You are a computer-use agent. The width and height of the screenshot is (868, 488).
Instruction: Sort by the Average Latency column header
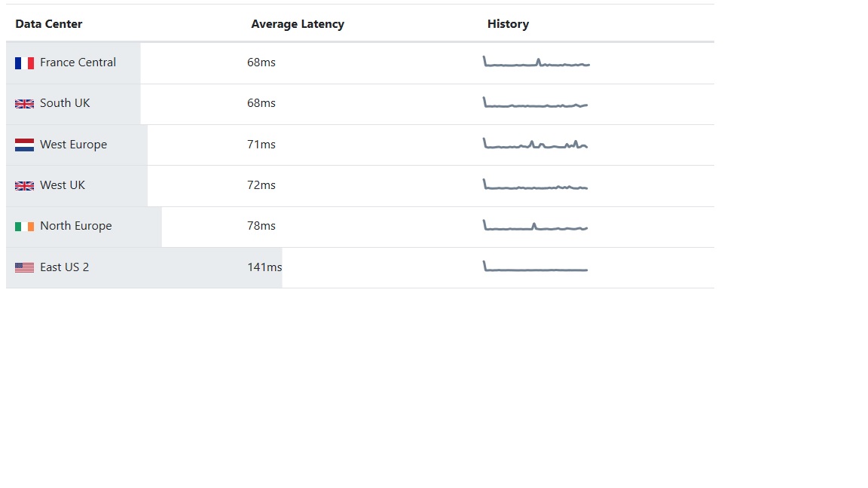298,24
